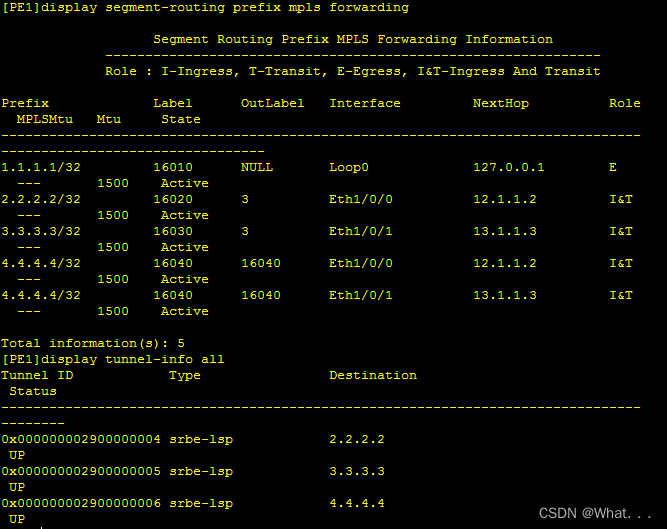Click the 'OutLabel' column header
This screenshot has height=529, width=667.
(273, 103)
